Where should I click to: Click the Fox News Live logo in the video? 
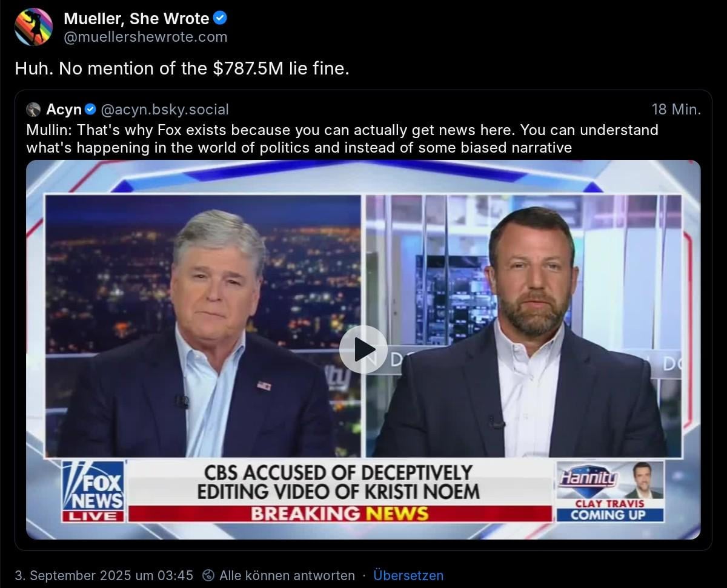[93, 491]
